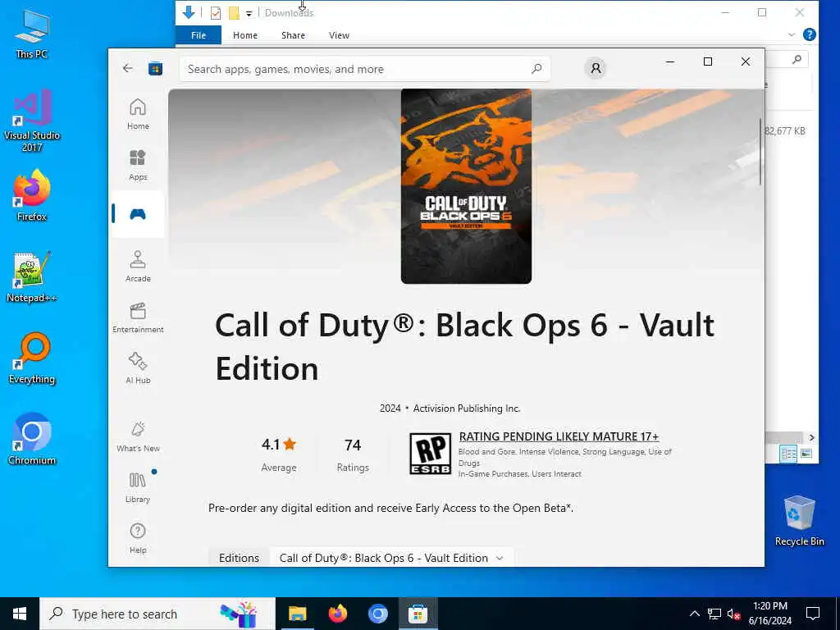Screen dimensions: 840x630
Task: Click the taskbar search box
Action: [x=157, y=614]
